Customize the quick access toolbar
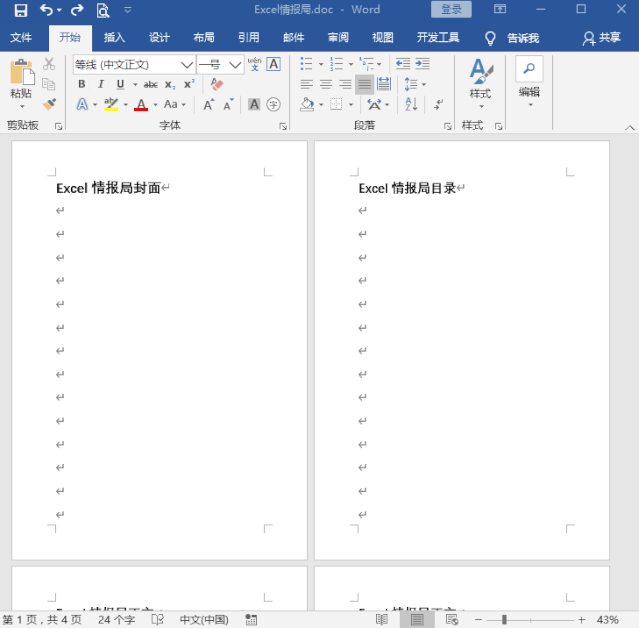The image size is (639, 628). pyautogui.click(x=128, y=10)
